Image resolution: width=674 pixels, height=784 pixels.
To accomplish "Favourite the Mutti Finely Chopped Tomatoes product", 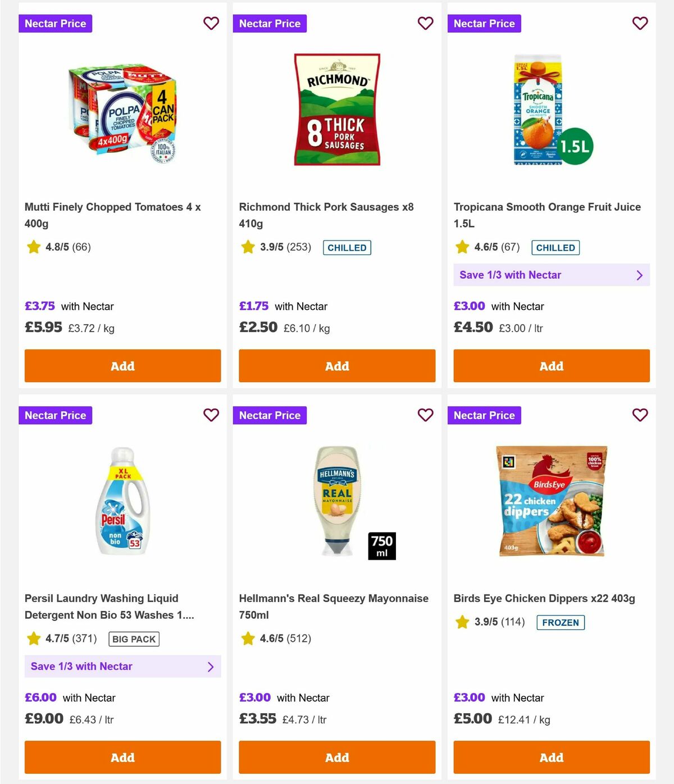I will coord(211,24).
